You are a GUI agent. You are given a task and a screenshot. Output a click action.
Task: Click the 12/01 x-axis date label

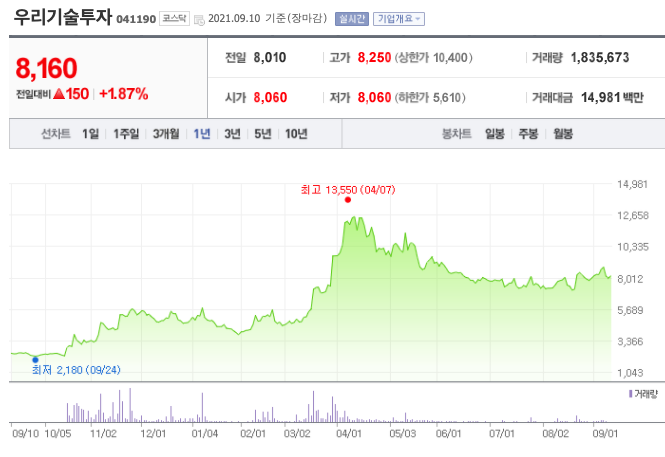tap(153, 434)
